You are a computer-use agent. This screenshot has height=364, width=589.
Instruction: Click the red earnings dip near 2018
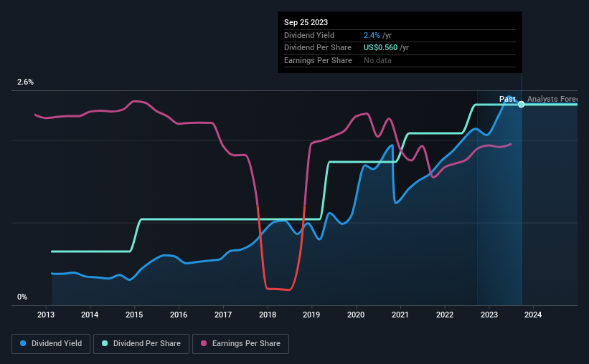click(278, 289)
